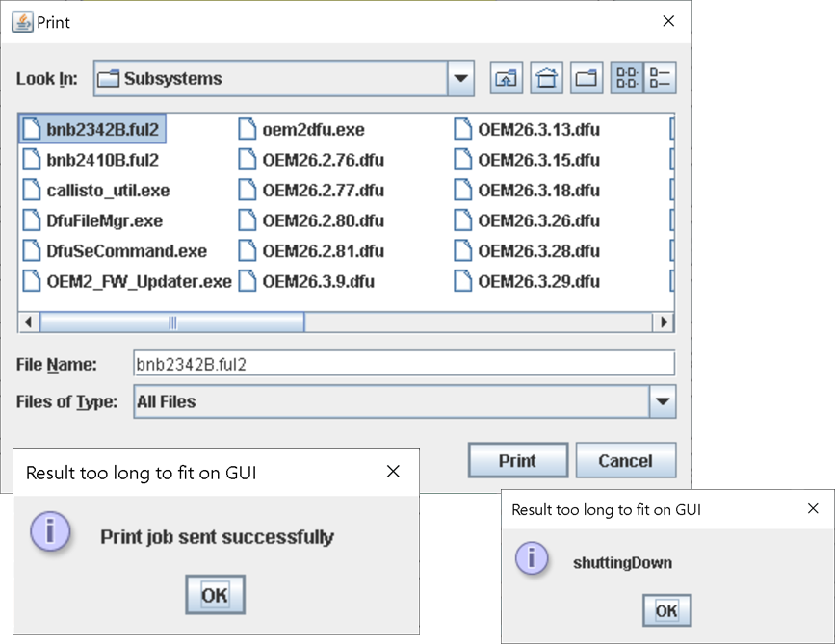The image size is (835, 644).
Task: Create a new folder with toolbar icon
Action: 587,79
